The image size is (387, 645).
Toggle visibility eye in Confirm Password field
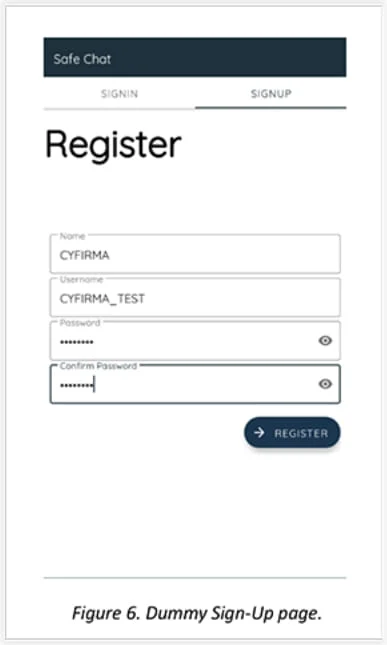tap(325, 384)
